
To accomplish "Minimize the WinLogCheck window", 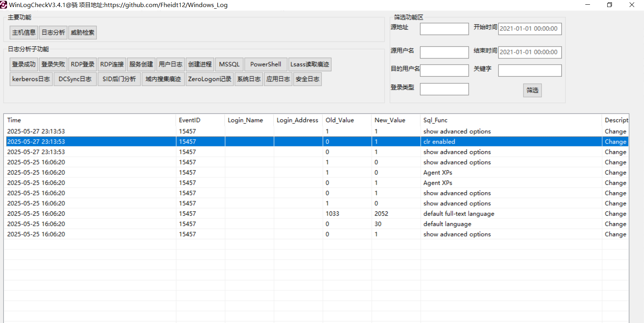I will [588, 5].
